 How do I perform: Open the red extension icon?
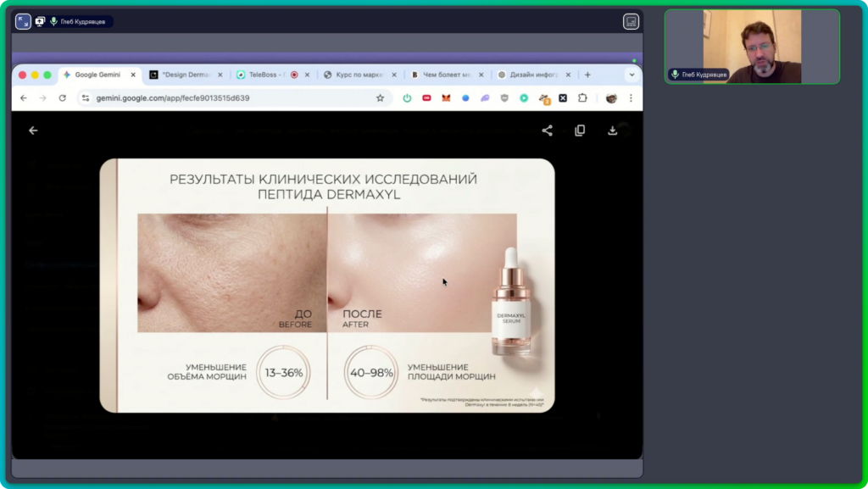click(426, 98)
